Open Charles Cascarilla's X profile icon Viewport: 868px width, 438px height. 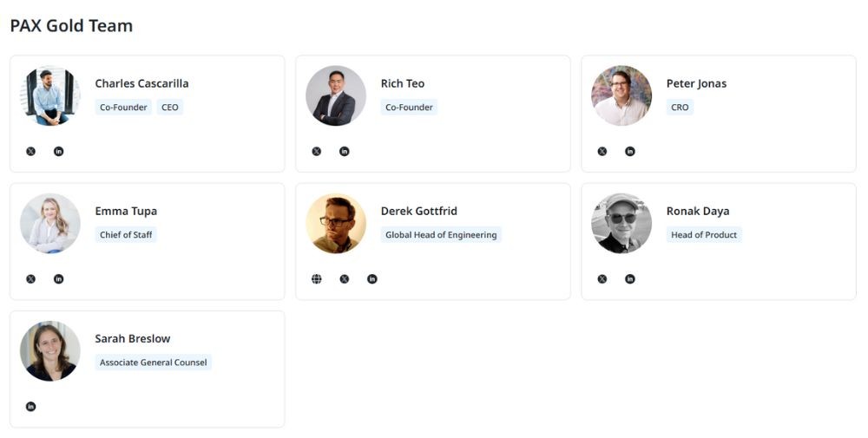click(31, 152)
